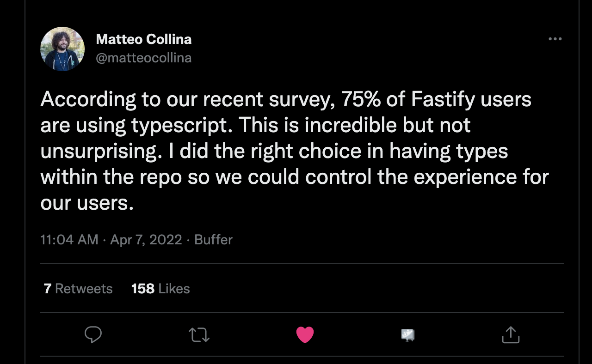View the 158 Likes list
The height and width of the screenshot is (364, 592).
[160, 289]
